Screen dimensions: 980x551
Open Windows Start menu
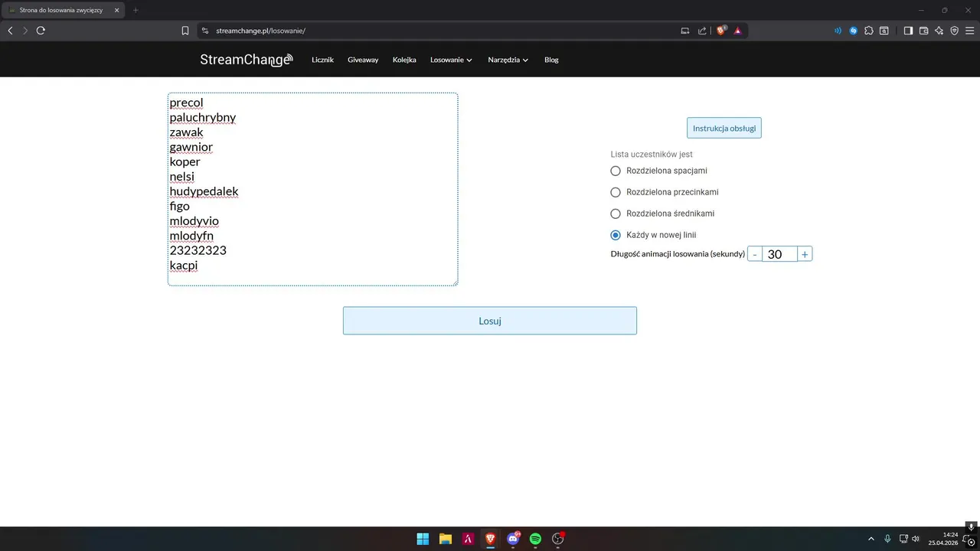pos(423,539)
